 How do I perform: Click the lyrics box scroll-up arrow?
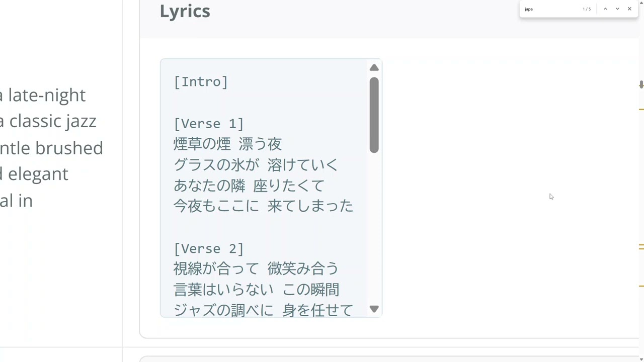[374, 68]
